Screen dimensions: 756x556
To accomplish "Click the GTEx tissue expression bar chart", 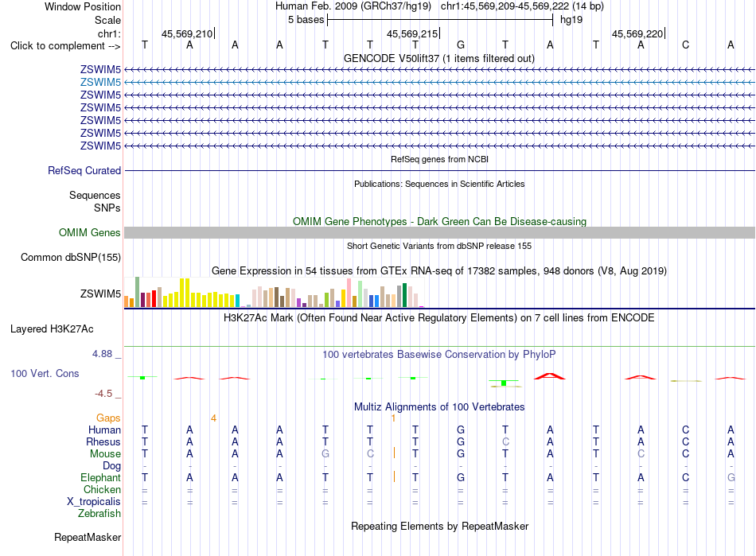I will pos(274,293).
